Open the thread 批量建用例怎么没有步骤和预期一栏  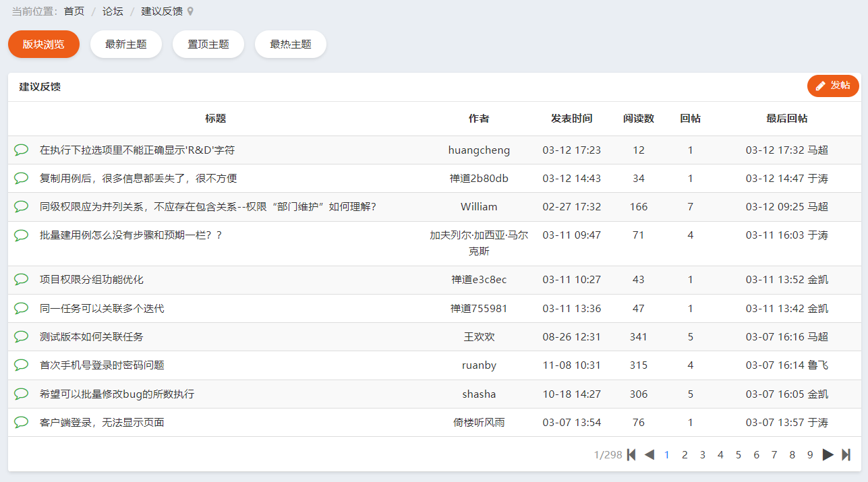point(131,235)
